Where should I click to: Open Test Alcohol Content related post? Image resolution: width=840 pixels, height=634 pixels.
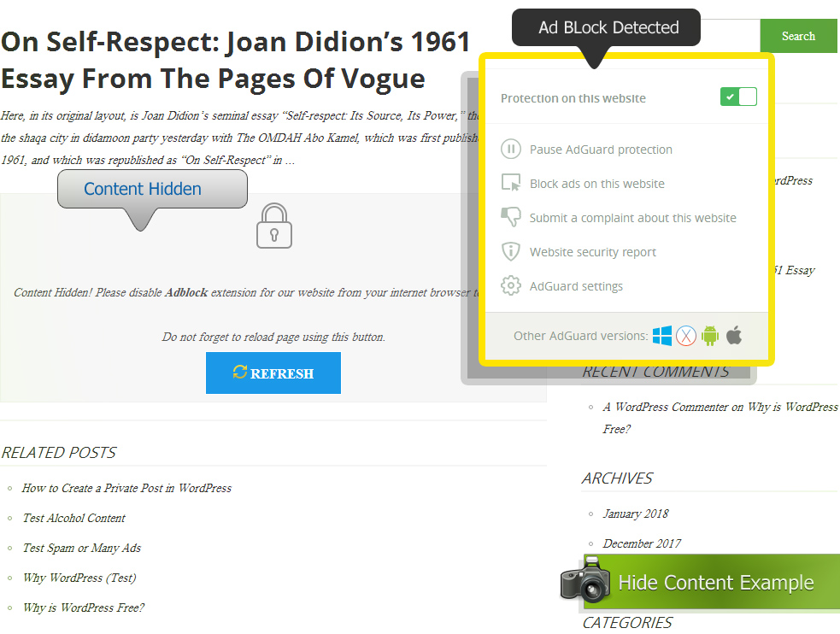pyautogui.click(x=73, y=518)
